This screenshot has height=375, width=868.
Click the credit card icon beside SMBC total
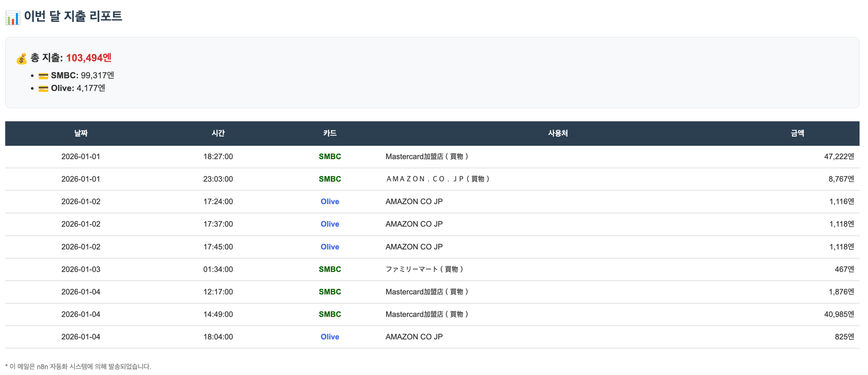(x=43, y=76)
